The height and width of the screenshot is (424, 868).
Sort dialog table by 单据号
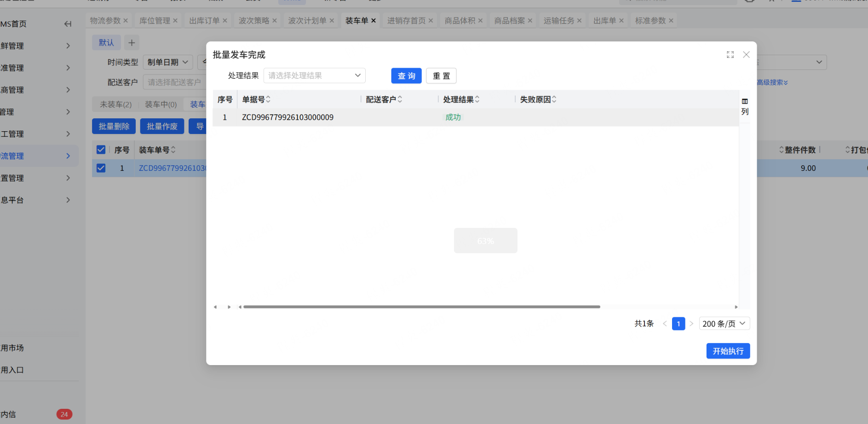(x=268, y=99)
